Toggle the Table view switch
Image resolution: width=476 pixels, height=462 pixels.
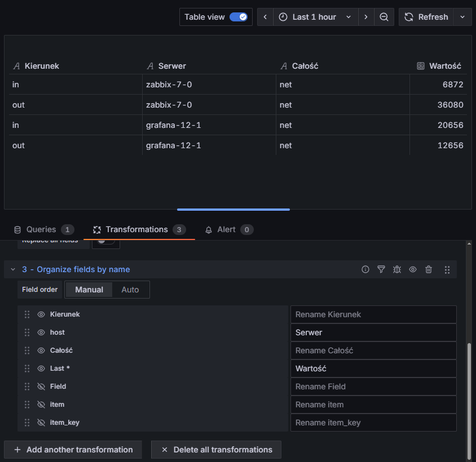pyautogui.click(x=239, y=17)
